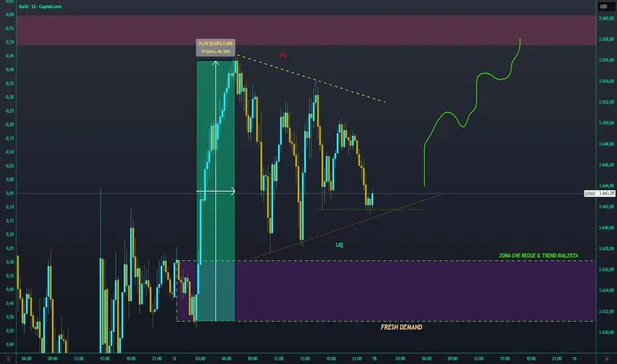
Task: Click the FRESH DEMAND text label
Action: 401,327
